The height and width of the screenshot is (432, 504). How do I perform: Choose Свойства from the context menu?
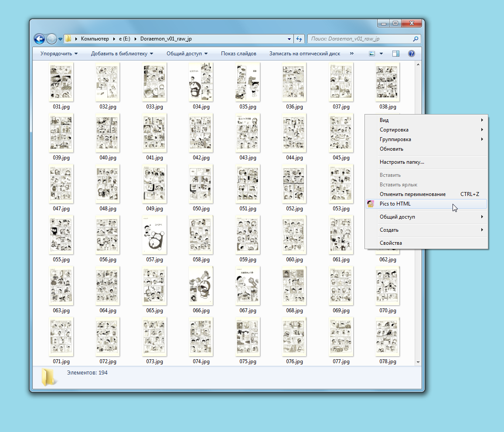(x=391, y=243)
